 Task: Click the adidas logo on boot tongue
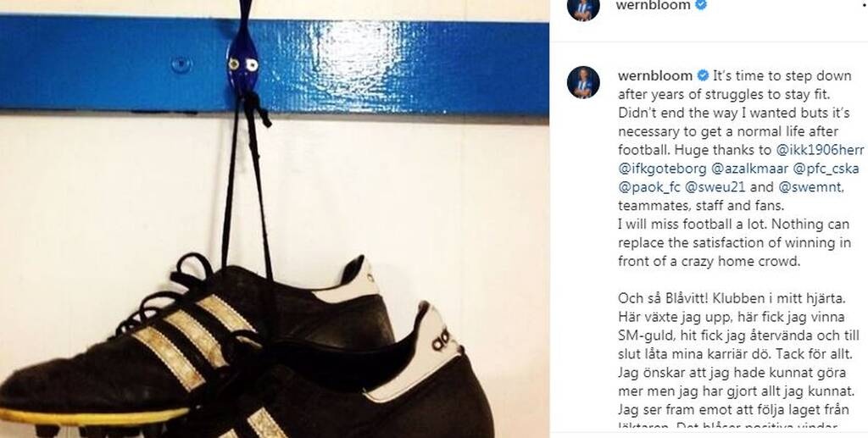[442, 339]
